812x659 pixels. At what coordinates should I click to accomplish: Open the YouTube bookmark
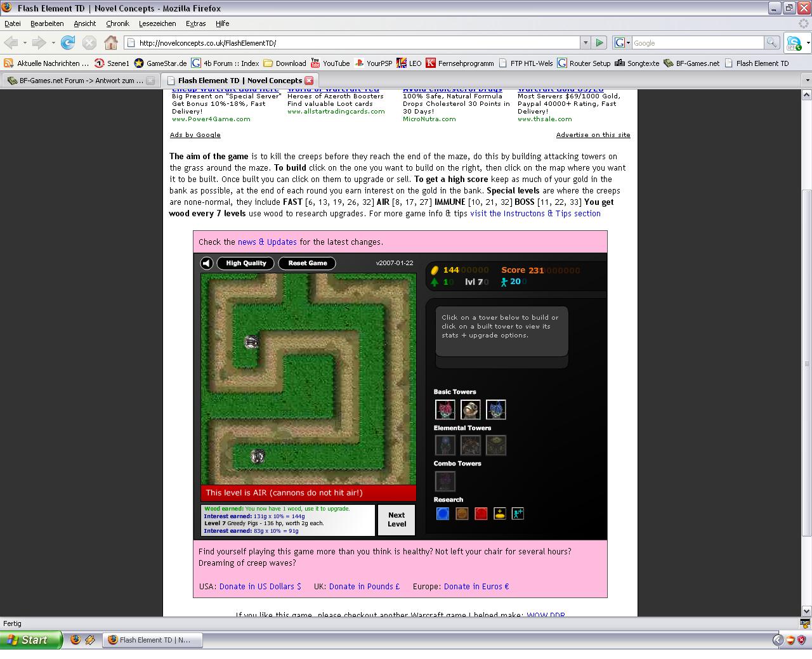(x=330, y=63)
